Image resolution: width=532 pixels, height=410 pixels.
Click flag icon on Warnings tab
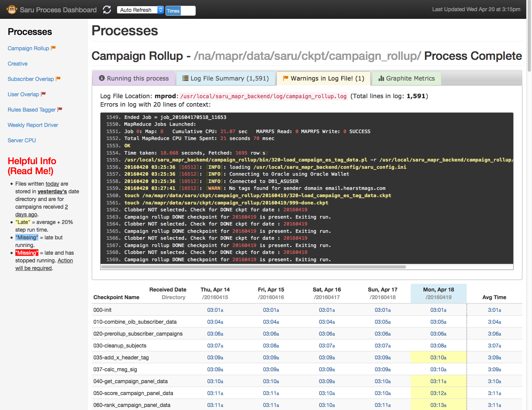tap(286, 78)
